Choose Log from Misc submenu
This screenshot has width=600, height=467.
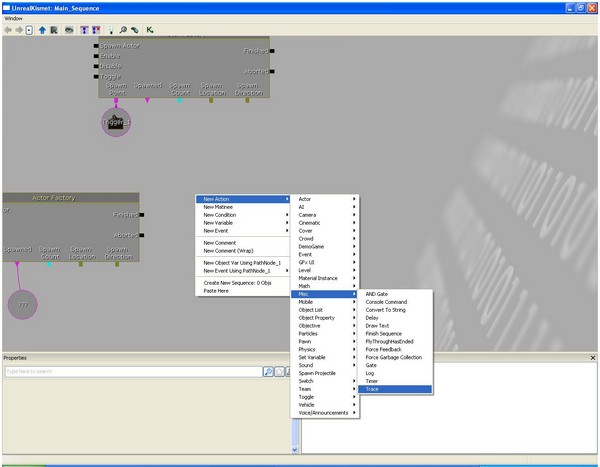click(x=395, y=373)
